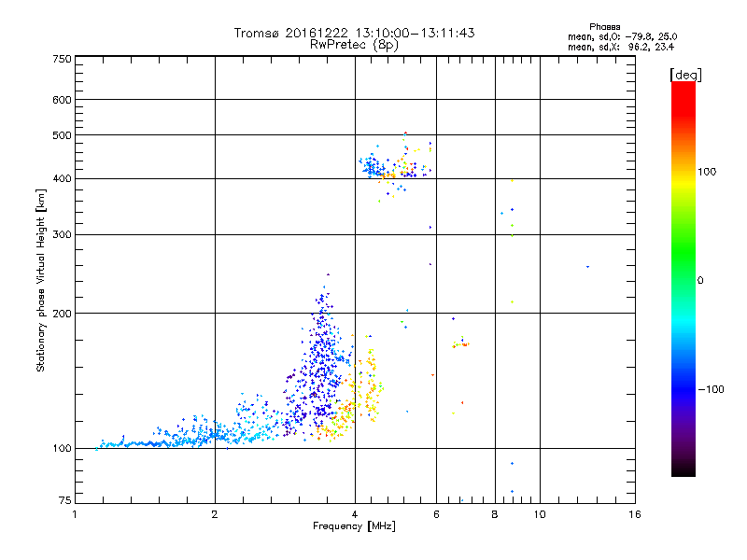Click the "Stationary phase Virtual Height [km]" axis label
This screenshot has height=560, width=747.
tap(40, 281)
